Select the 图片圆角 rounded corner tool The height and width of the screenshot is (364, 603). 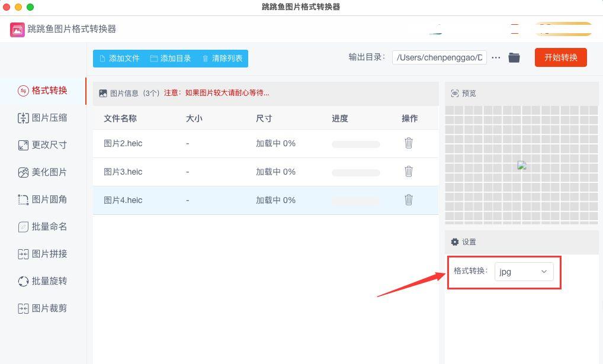pyautogui.click(x=42, y=199)
